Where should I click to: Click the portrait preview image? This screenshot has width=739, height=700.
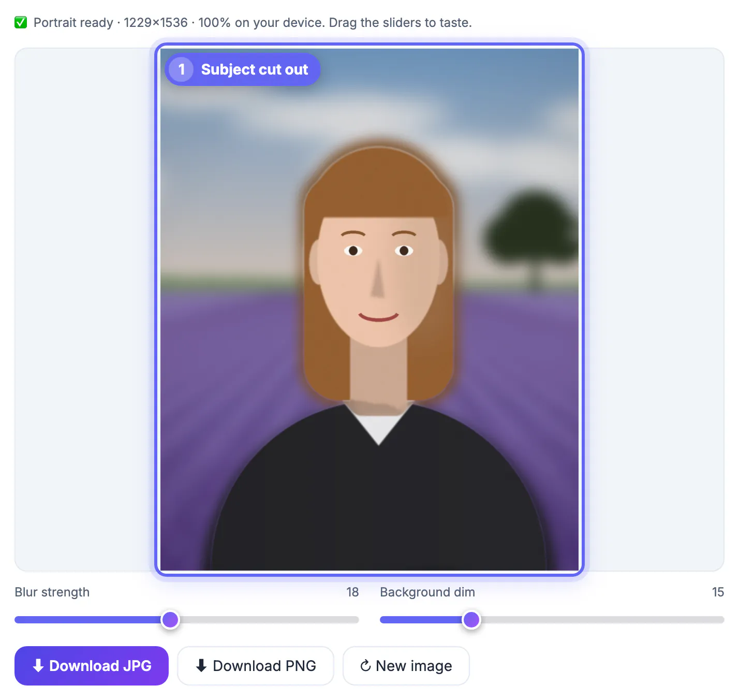point(370,310)
